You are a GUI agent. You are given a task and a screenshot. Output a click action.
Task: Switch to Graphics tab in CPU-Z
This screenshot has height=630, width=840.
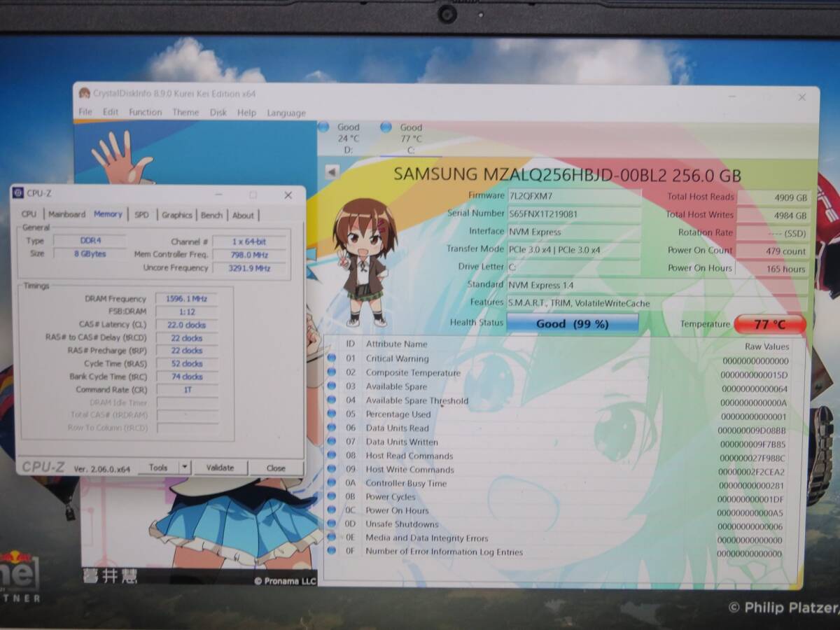pos(177,215)
